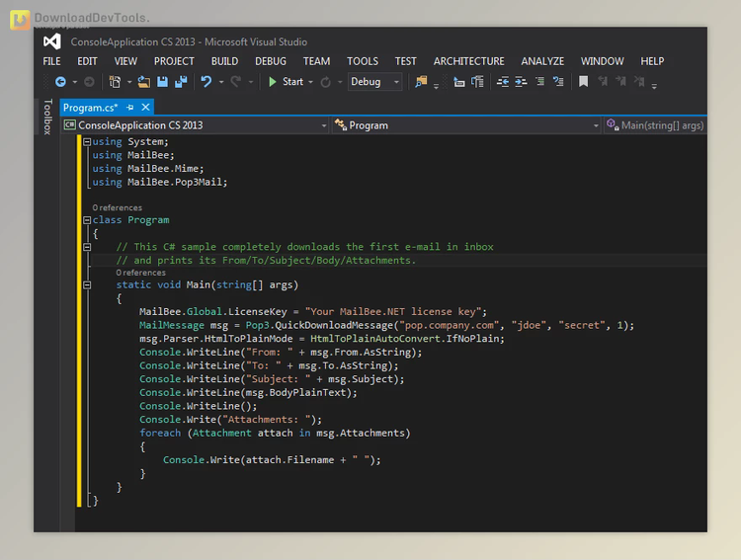Open the VIEW menu
Viewport: 741px width, 560px height.
[125, 61]
